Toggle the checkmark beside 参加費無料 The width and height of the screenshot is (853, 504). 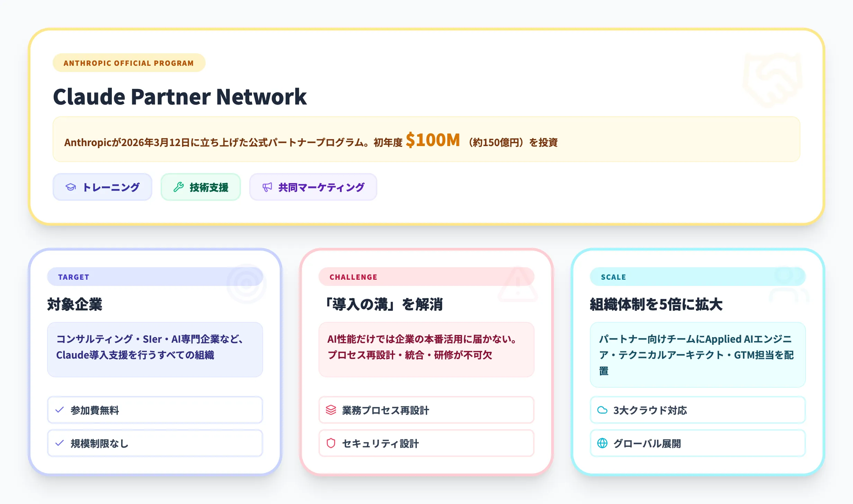[x=60, y=410]
